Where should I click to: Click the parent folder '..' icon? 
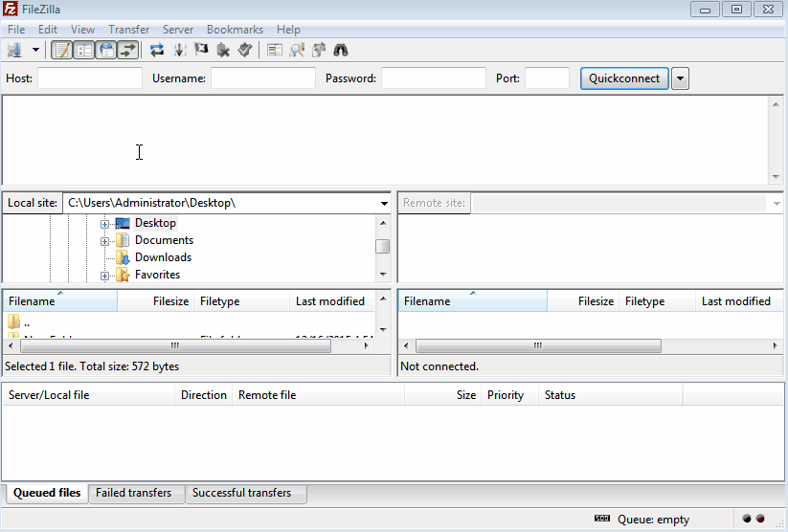click(x=14, y=321)
